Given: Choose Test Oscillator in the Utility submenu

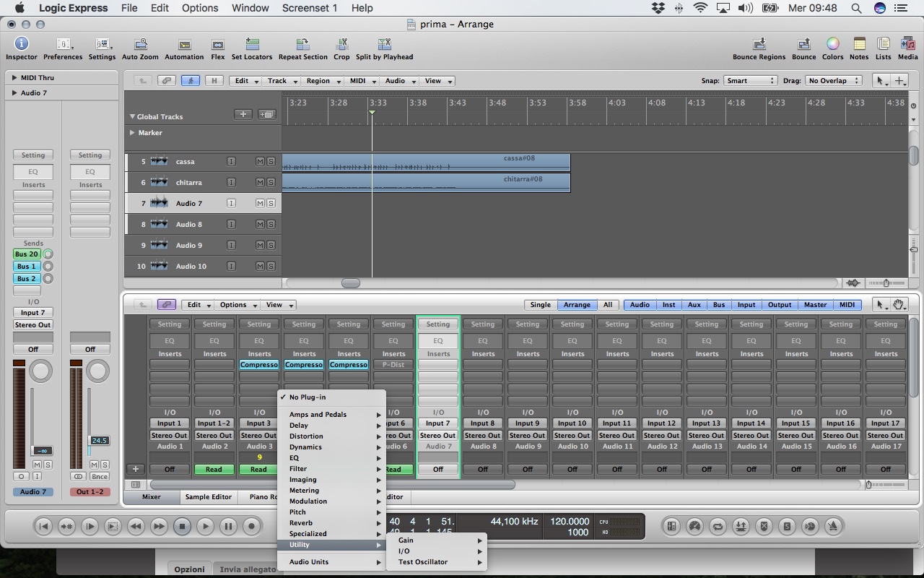Looking at the screenshot, I should click(x=437, y=562).
